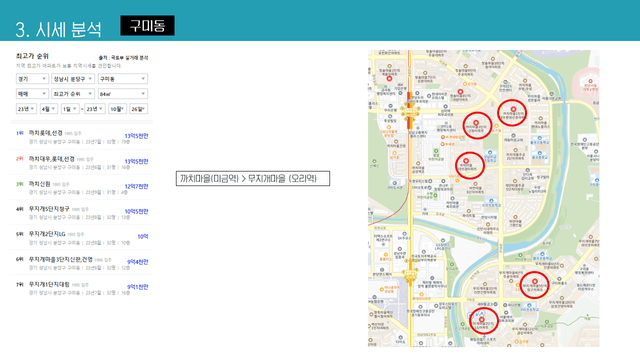Open 4위 listing 무지개5단지청구

(x=82, y=213)
